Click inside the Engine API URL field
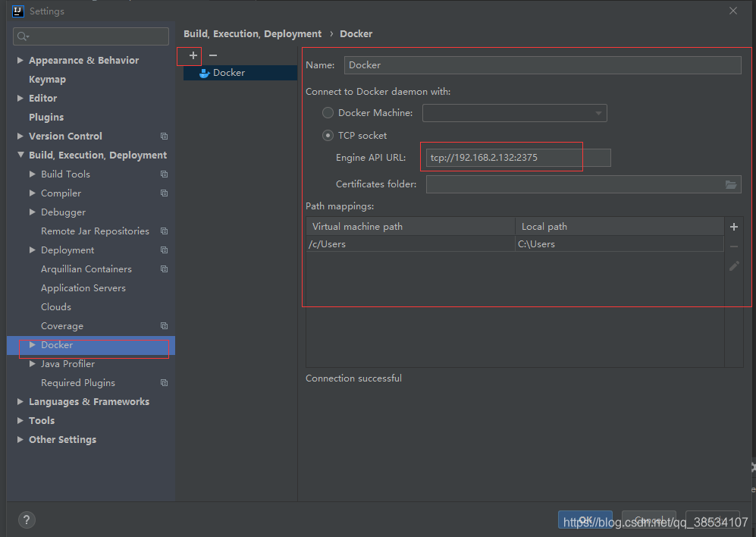 coord(500,157)
